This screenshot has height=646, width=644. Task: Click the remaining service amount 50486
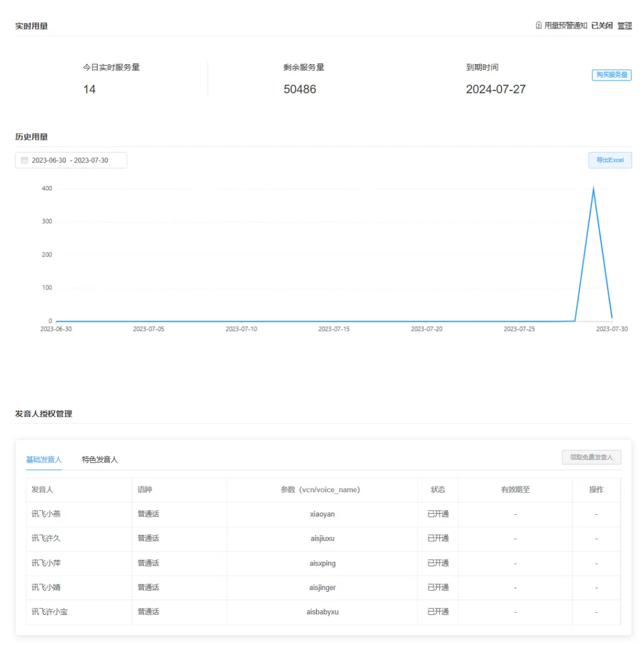300,89
